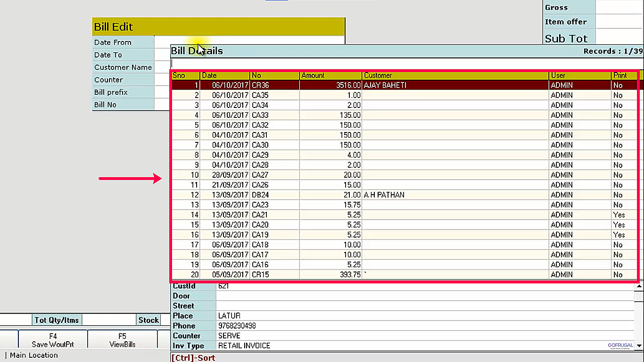Click the Inv Type RETAIL INVOICE field
644x362 pixels.
244,346
